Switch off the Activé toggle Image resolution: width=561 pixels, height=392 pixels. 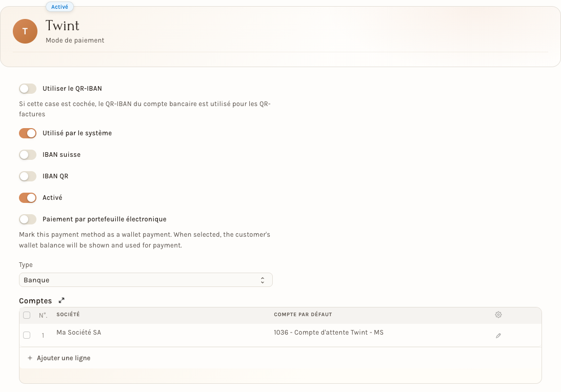point(28,197)
